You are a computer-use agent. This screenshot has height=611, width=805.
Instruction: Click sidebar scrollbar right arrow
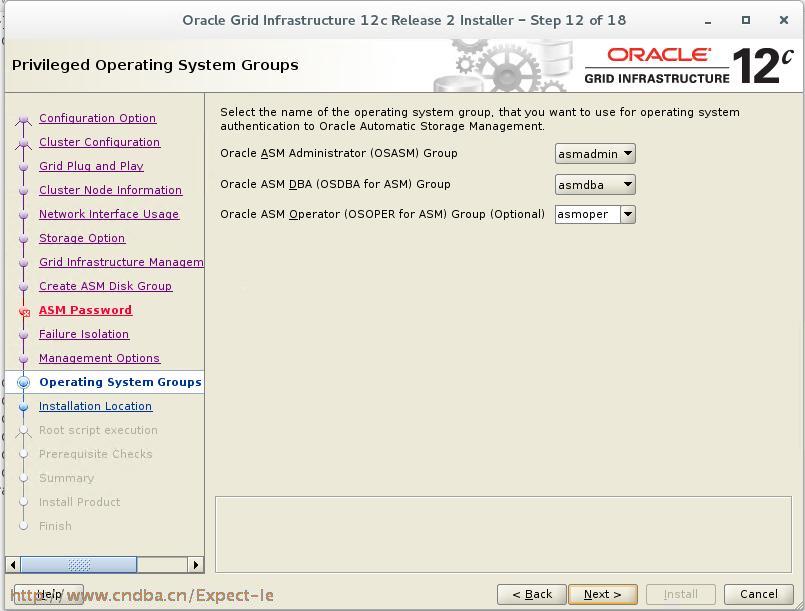[196, 565]
